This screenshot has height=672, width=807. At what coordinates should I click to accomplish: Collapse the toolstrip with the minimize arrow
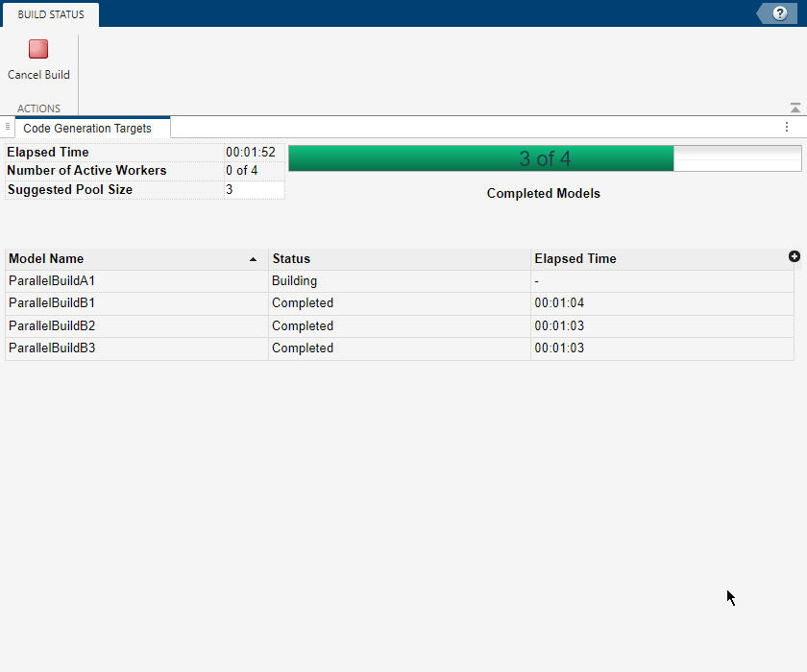coord(794,107)
